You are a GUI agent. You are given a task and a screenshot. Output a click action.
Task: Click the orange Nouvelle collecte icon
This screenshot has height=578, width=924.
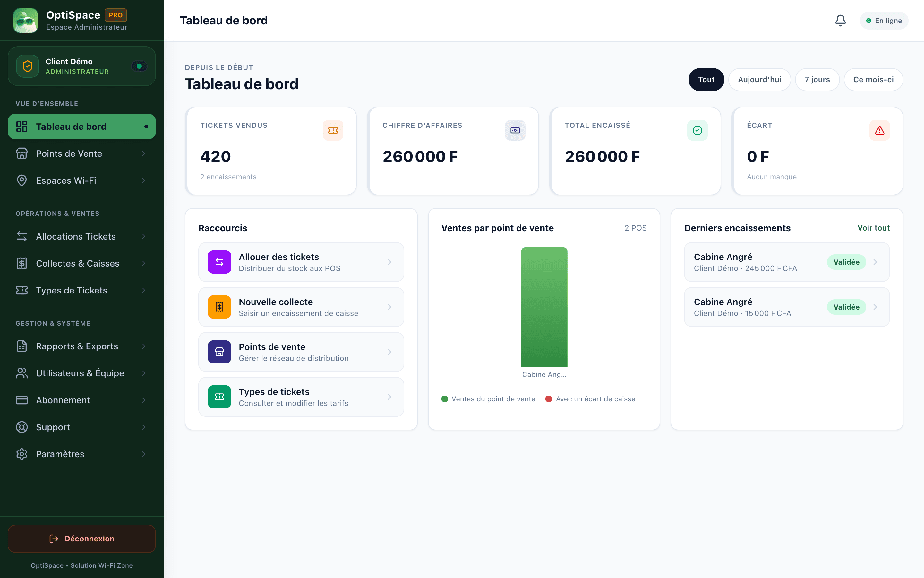pos(219,307)
